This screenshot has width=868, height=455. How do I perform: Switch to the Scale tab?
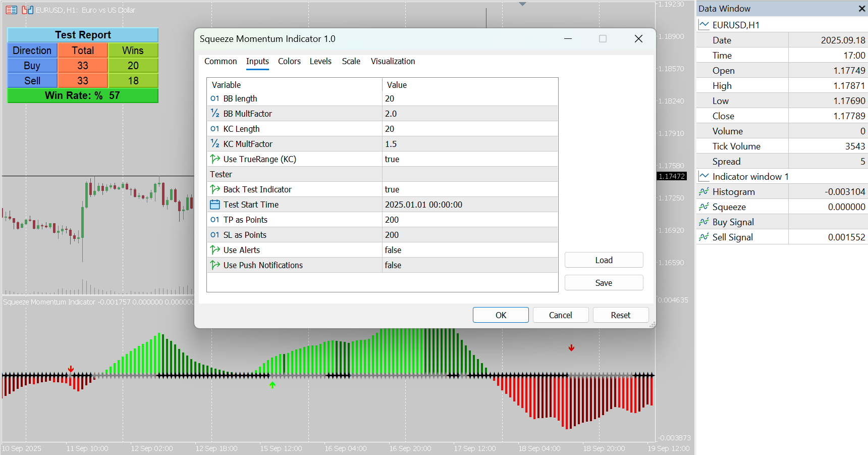[351, 61]
